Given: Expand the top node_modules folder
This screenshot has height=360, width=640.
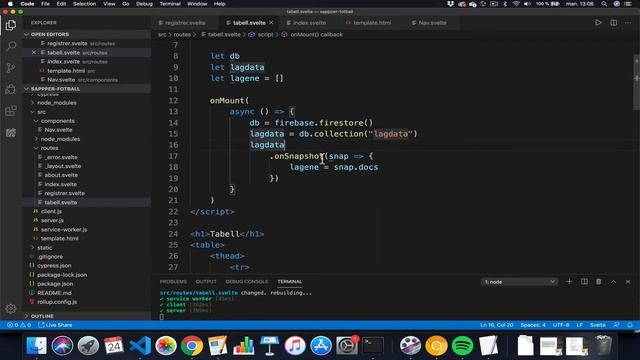Looking at the screenshot, I should (x=57, y=103).
